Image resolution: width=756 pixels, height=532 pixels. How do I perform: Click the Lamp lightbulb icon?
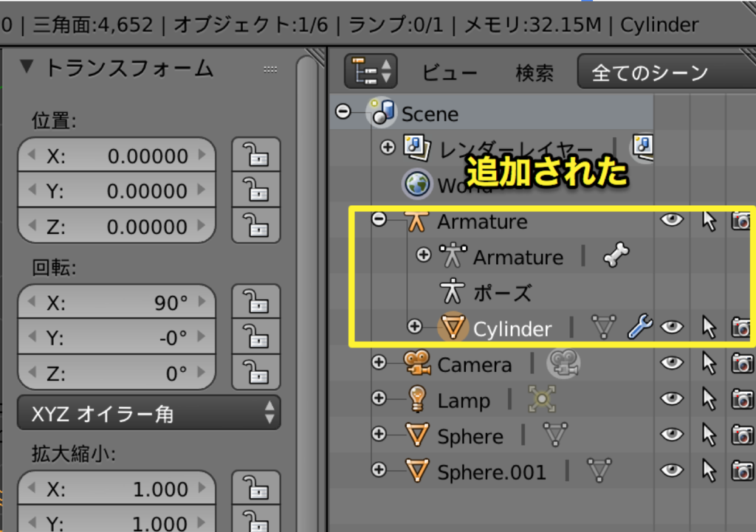pos(417,399)
